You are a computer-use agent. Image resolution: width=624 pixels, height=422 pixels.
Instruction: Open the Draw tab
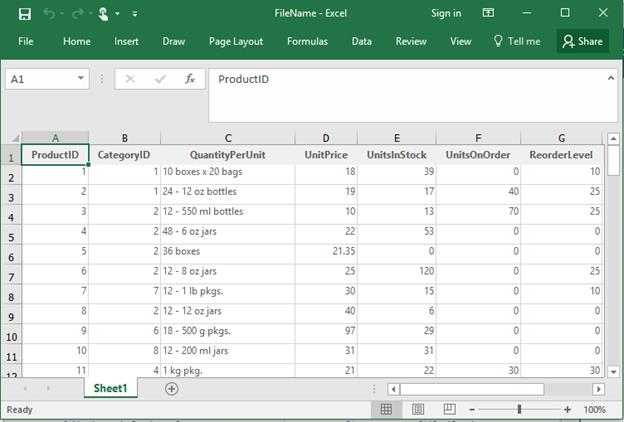(x=174, y=41)
